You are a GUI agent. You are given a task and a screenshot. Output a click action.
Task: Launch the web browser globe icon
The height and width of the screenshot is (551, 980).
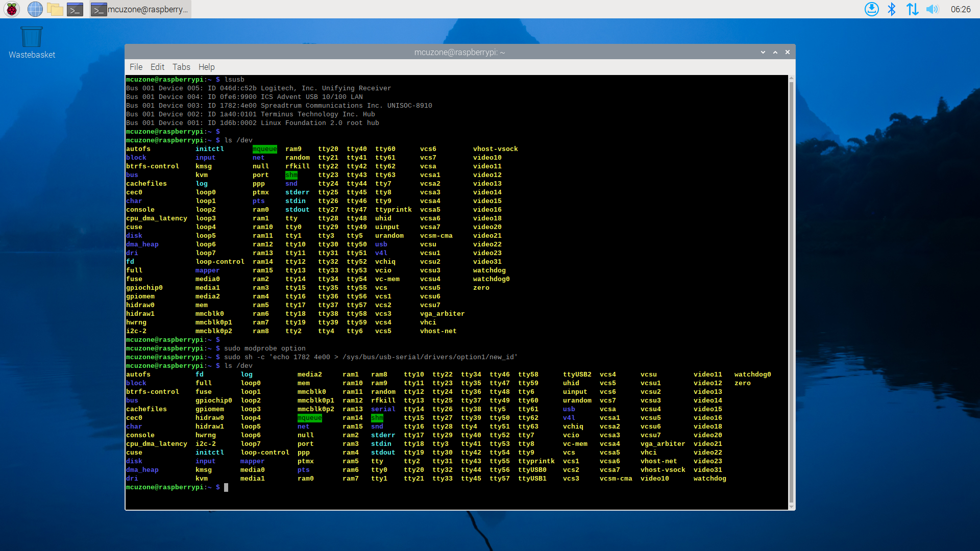pos(35,9)
